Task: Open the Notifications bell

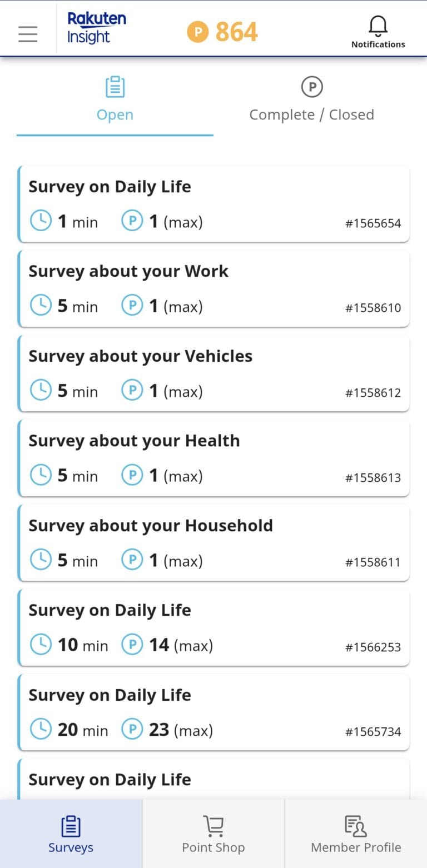Action: 378,26
